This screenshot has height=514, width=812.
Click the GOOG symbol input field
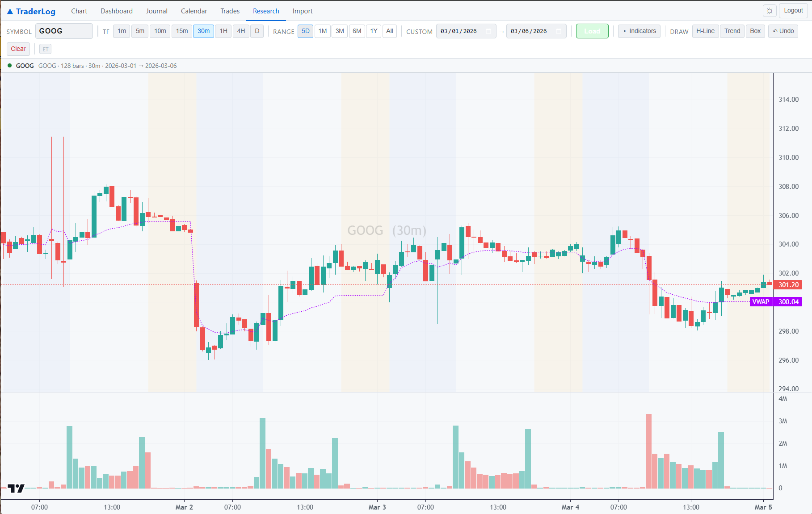coord(64,31)
